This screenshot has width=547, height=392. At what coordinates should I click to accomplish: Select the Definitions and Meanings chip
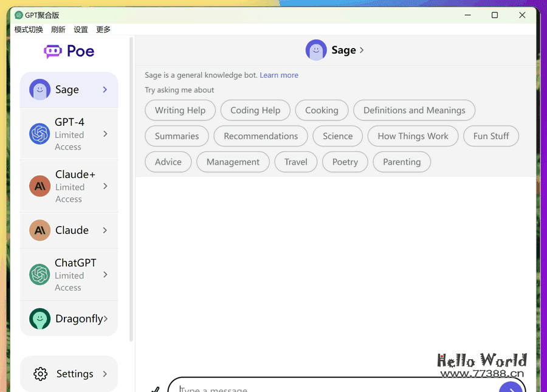(414, 110)
